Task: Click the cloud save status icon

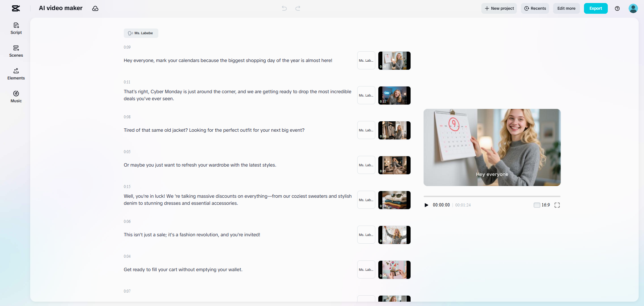Action: [x=95, y=8]
